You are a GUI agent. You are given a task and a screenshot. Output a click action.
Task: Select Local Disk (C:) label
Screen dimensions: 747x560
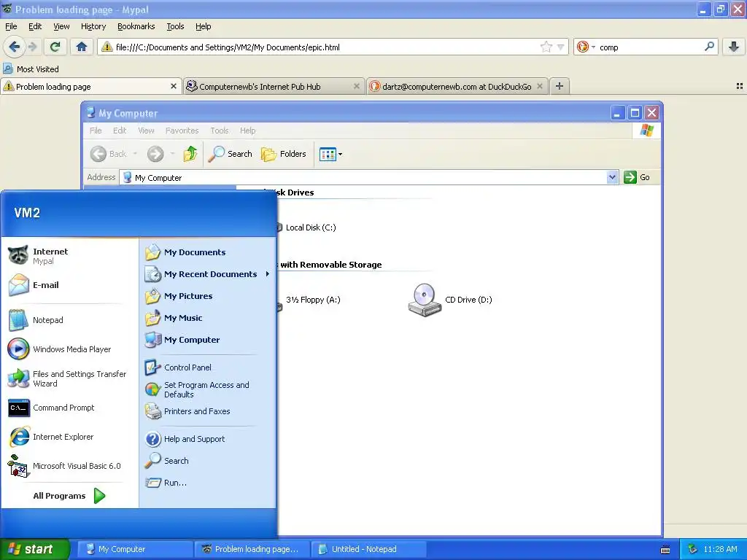click(x=311, y=227)
